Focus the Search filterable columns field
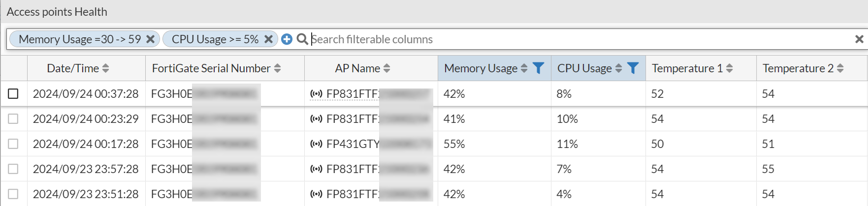Viewport: 868px width, 206px height. (x=542, y=39)
